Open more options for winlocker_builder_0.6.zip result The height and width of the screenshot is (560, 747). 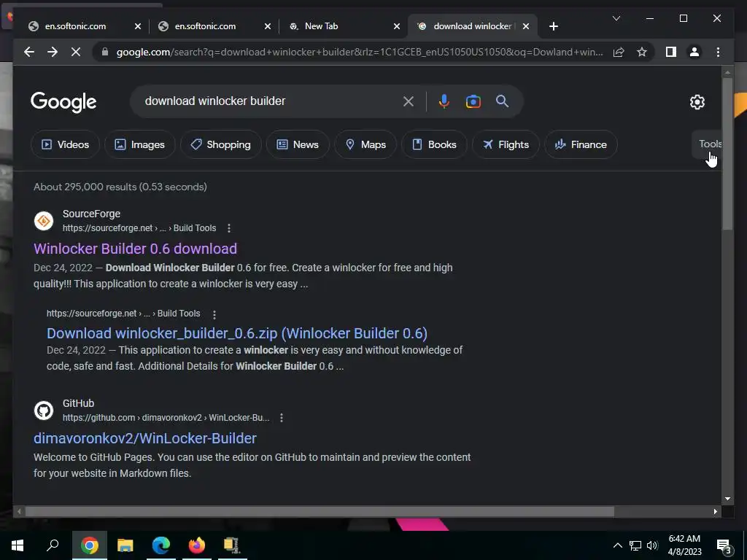pyautogui.click(x=214, y=314)
